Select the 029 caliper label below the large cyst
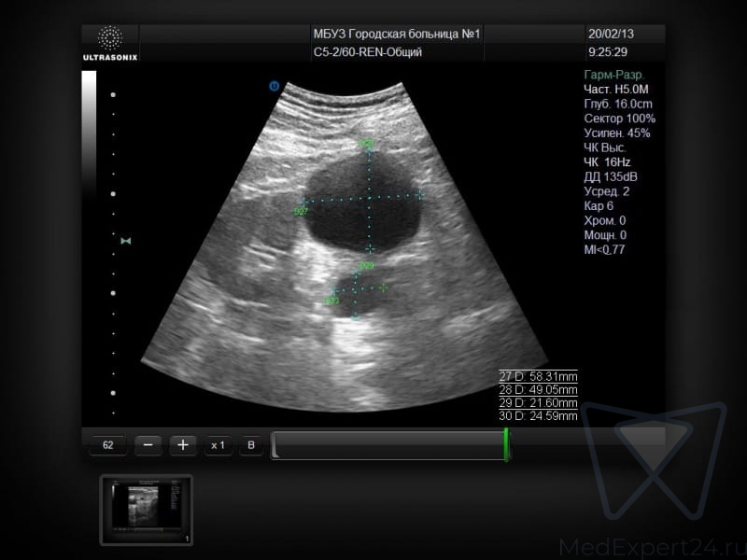747x560 pixels. [x=366, y=266]
